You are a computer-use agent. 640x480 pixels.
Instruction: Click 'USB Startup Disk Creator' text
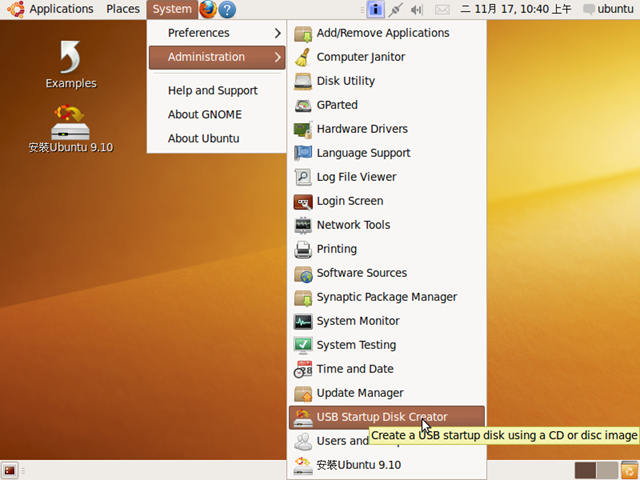point(382,418)
